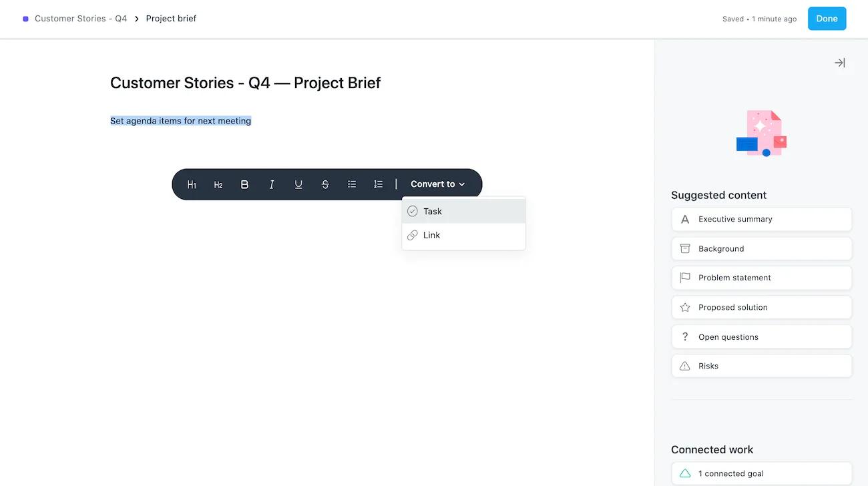Add Background suggested section
The width and height of the screenshot is (868, 486).
point(761,248)
